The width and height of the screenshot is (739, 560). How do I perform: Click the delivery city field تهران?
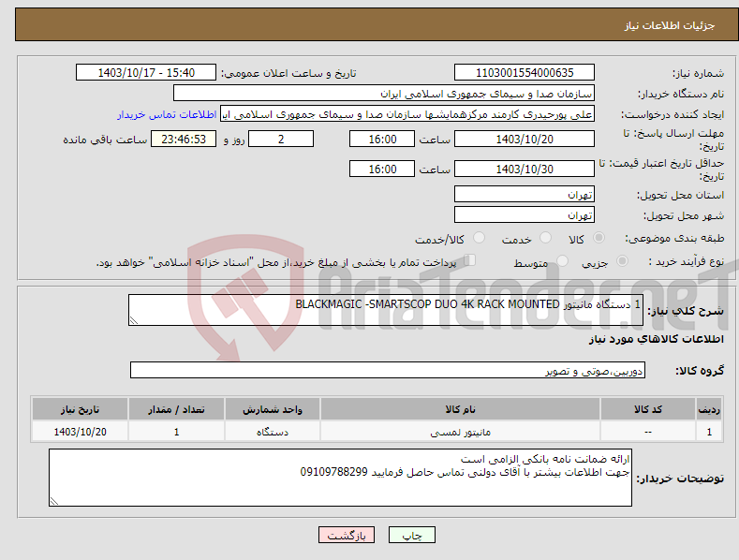pyautogui.click(x=525, y=215)
